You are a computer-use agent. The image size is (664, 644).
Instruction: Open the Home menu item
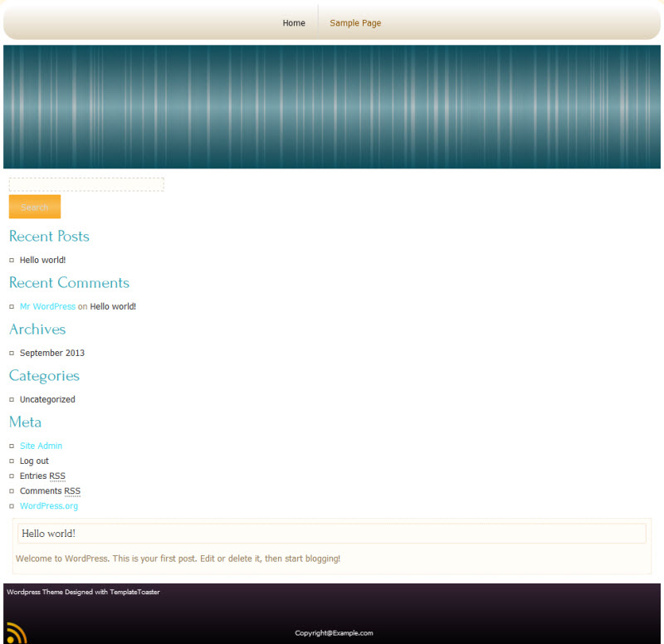[x=294, y=23]
